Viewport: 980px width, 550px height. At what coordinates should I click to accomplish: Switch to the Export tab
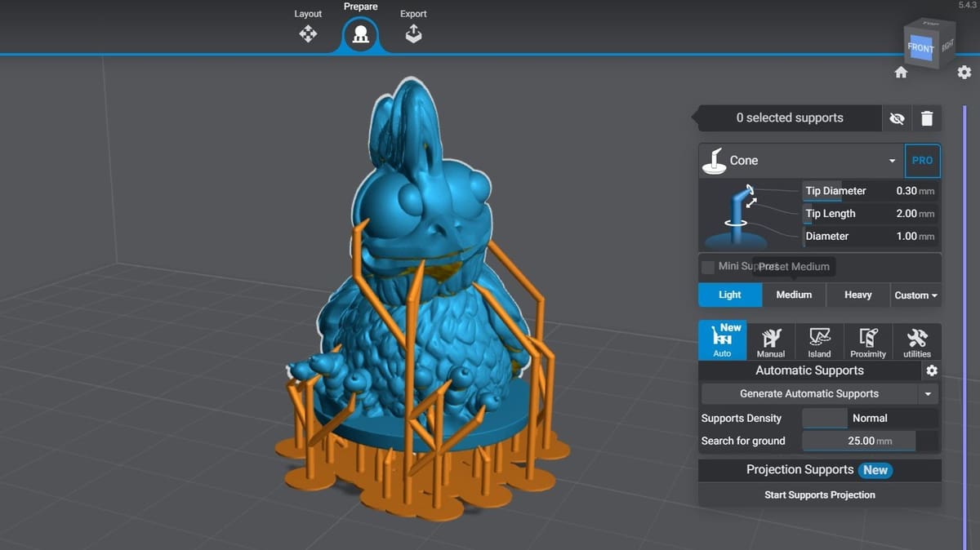click(413, 26)
